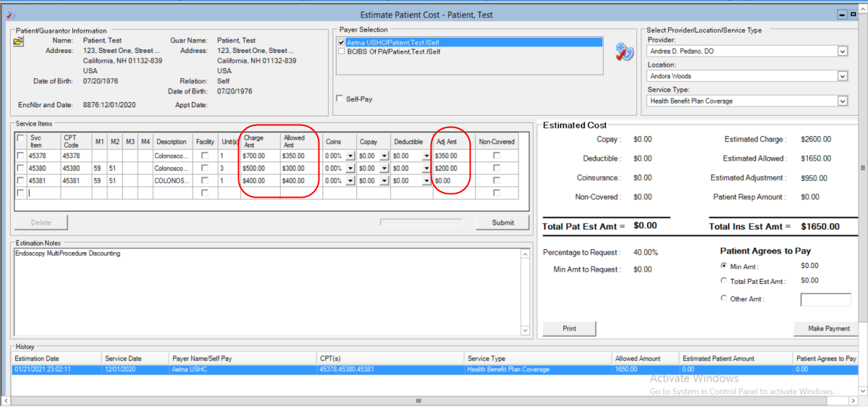Image resolution: width=868 pixels, height=407 pixels.
Task: Click the CPT Code column header
Action: point(76,141)
